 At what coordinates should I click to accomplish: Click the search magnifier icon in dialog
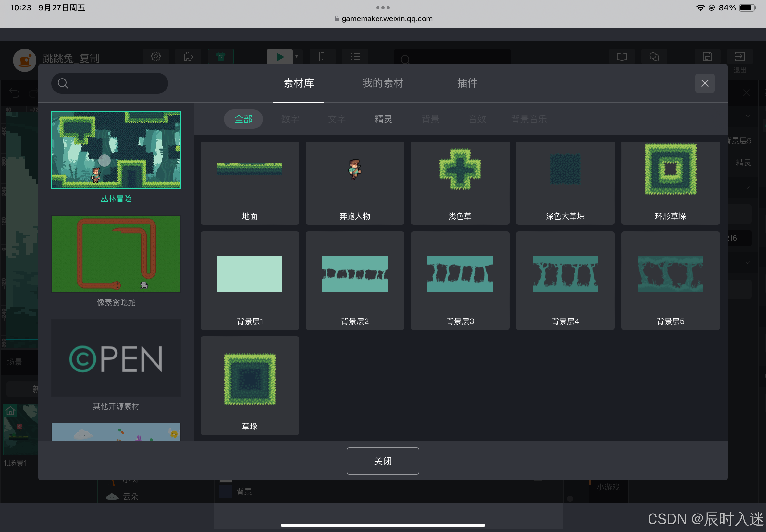[63, 83]
